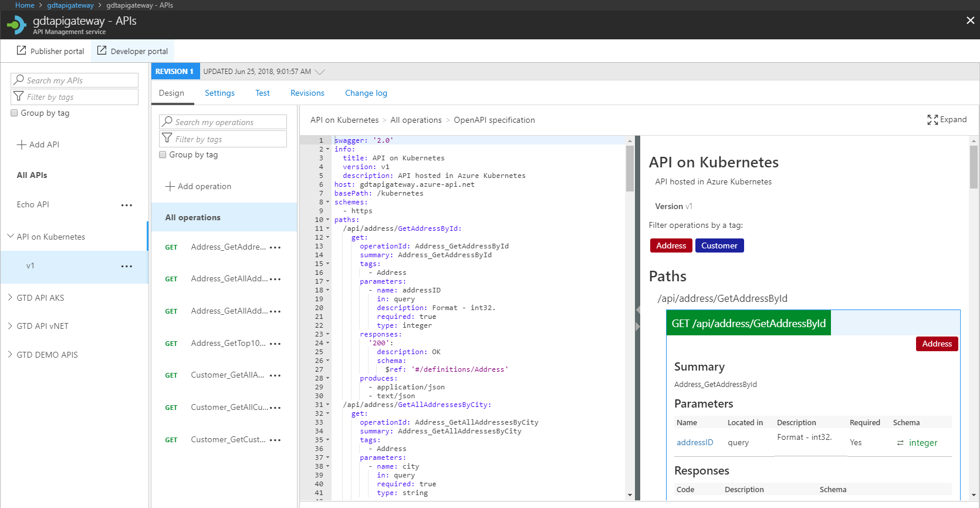
Task: Click the preview pane vertical scrollbar
Action: pos(974,167)
